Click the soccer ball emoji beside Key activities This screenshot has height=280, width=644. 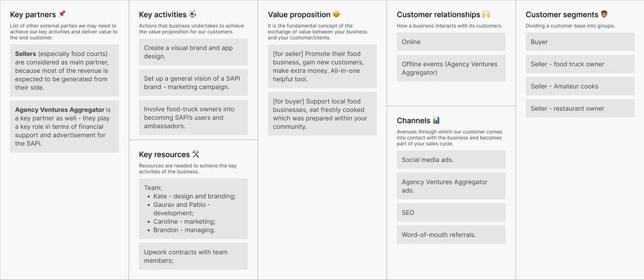tap(192, 14)
